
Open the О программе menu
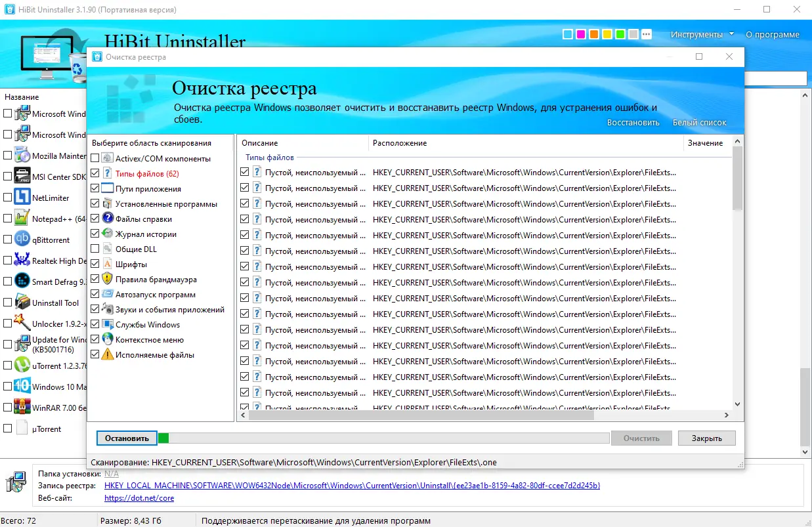point(773,34)
